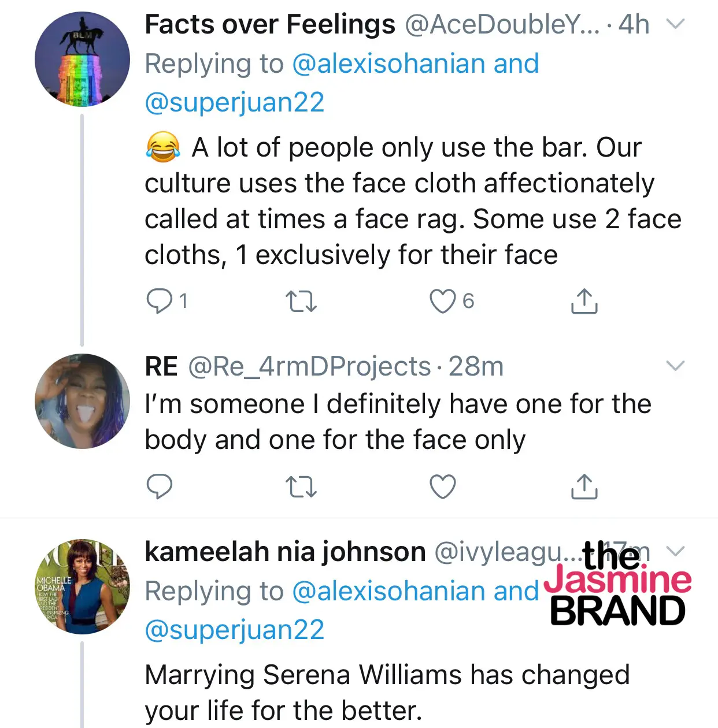Like the tweet about face cloths
The image size is (718, 728).
(443, 301)
